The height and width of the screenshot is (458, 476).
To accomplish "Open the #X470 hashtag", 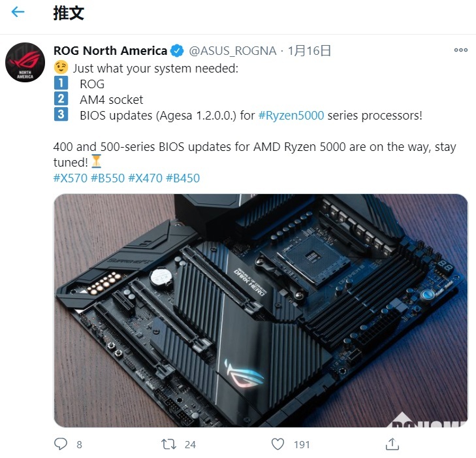I will (146, 178).
